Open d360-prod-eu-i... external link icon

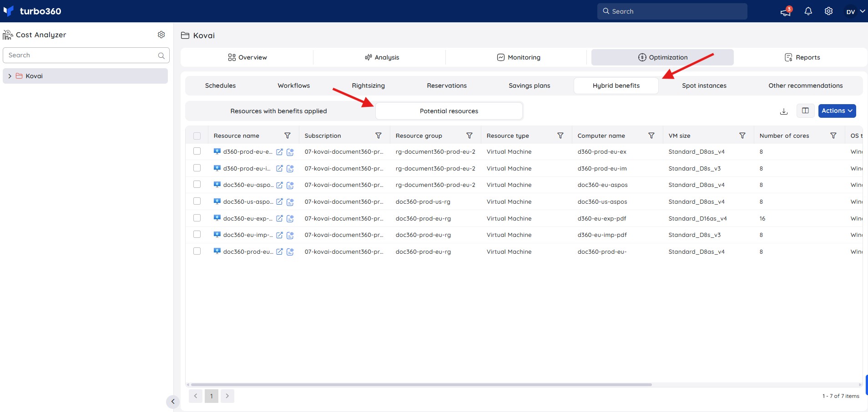tap(279, 169)
